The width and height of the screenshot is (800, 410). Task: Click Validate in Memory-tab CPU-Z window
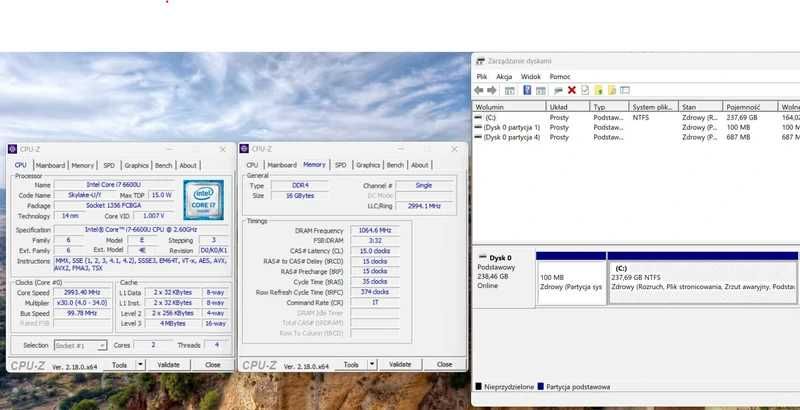tap(400, 364)
